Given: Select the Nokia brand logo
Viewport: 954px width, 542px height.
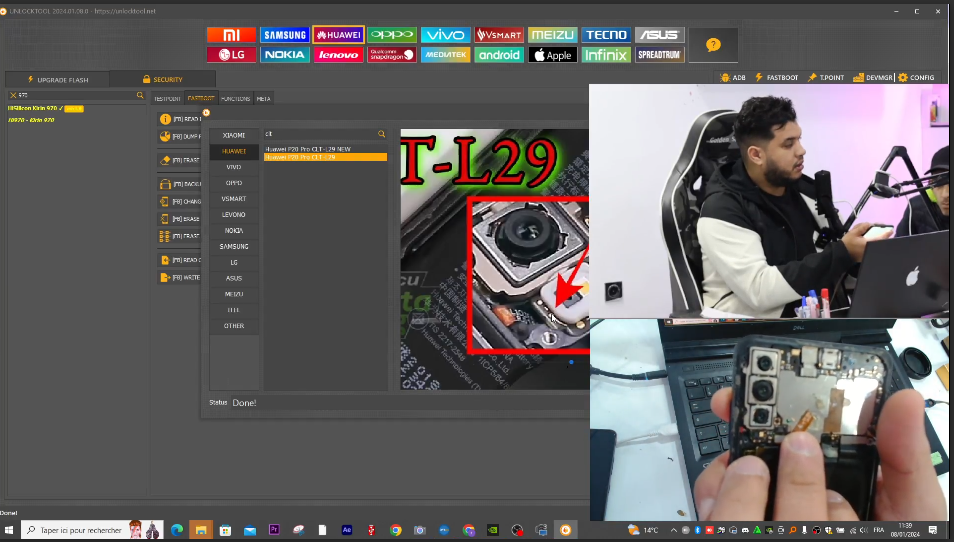Looking at the screenshot, I should tap(285, 55).
